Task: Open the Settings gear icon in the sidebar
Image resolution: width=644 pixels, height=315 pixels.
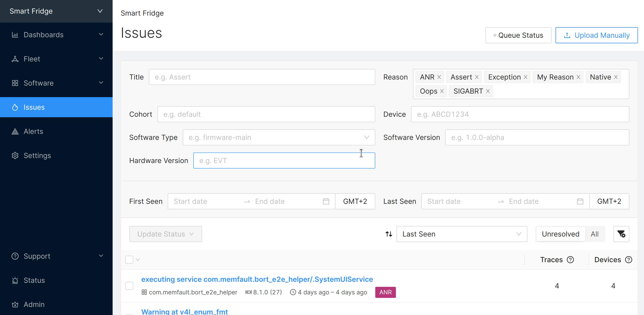Action: (15, 155)
